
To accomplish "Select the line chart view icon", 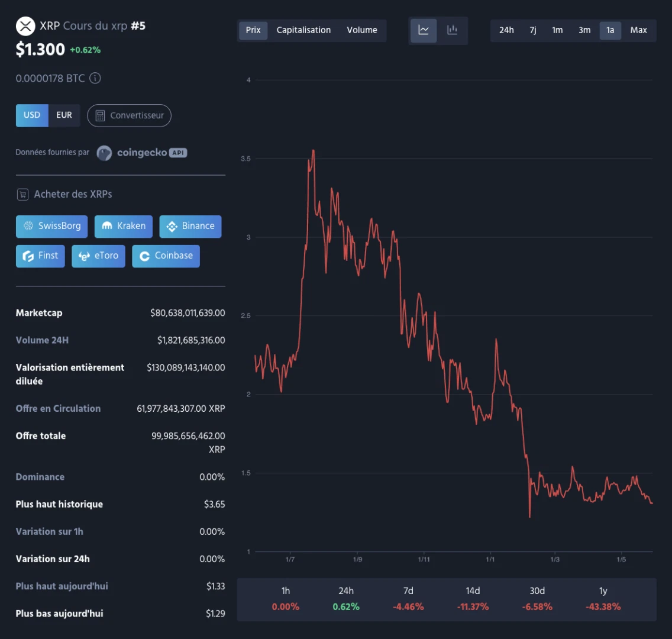I will (x=424, y=30).
